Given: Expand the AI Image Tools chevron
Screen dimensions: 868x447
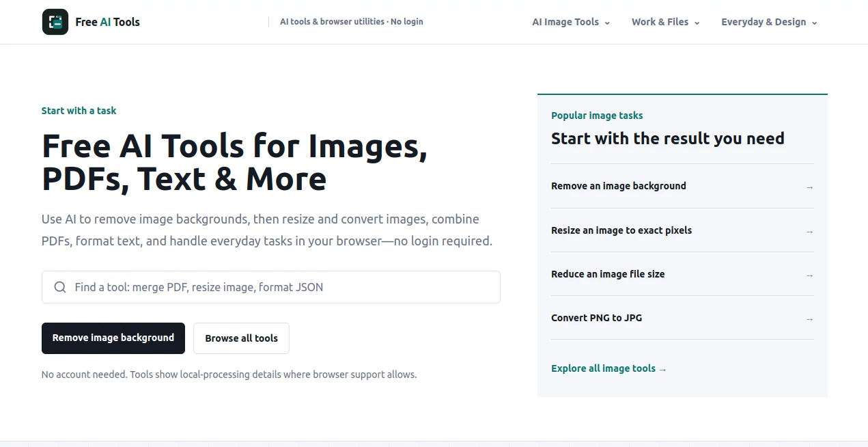Looking at the screenshot, I should click(607, 23).
